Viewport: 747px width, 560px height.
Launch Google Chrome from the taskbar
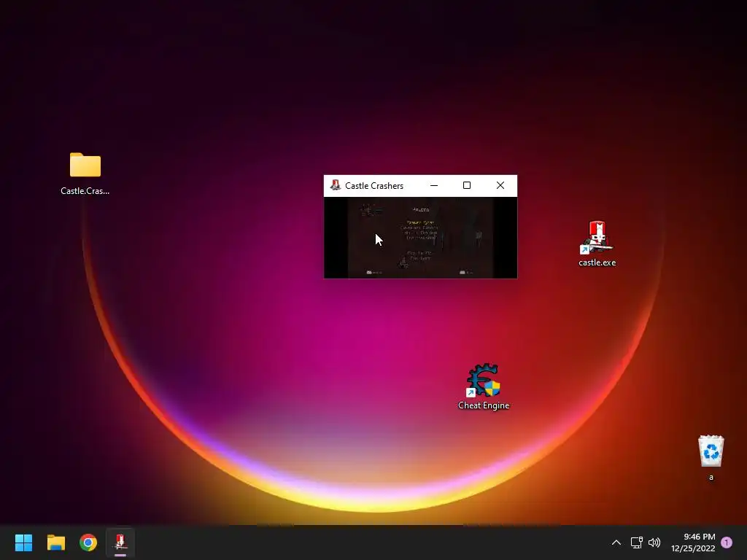click(88, 542)
